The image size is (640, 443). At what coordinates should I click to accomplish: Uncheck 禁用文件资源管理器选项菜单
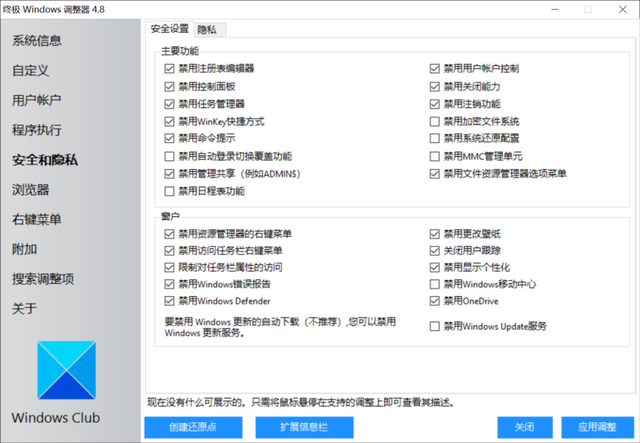(435, 174)
